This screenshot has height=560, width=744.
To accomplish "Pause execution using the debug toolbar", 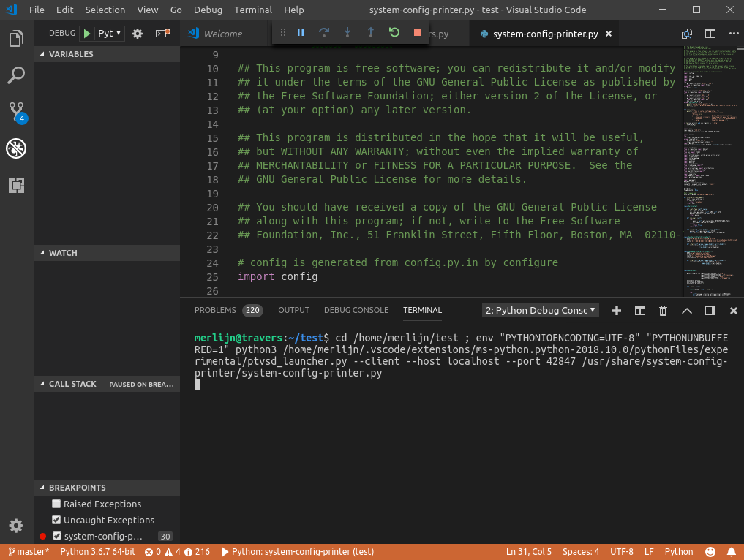I will tap(302, 33).
